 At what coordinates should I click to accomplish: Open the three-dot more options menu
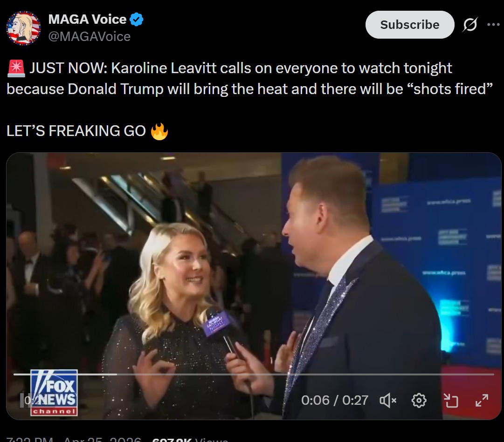click(x=493, y=24)
